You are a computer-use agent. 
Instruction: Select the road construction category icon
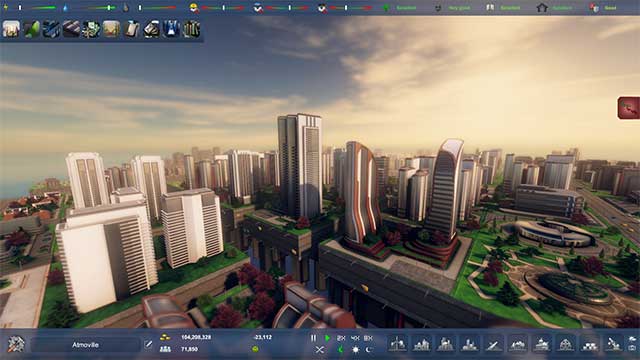point(493,344)
